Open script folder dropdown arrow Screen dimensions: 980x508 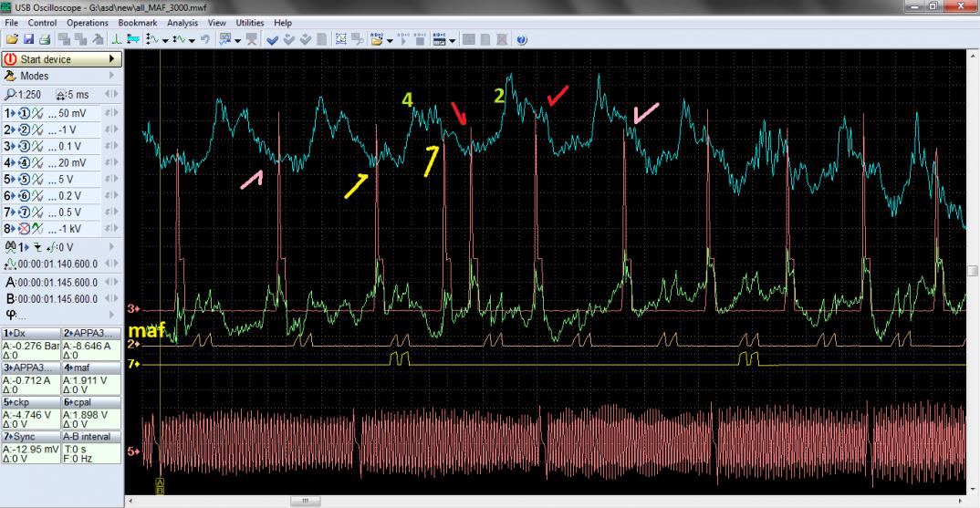(390, 41)
